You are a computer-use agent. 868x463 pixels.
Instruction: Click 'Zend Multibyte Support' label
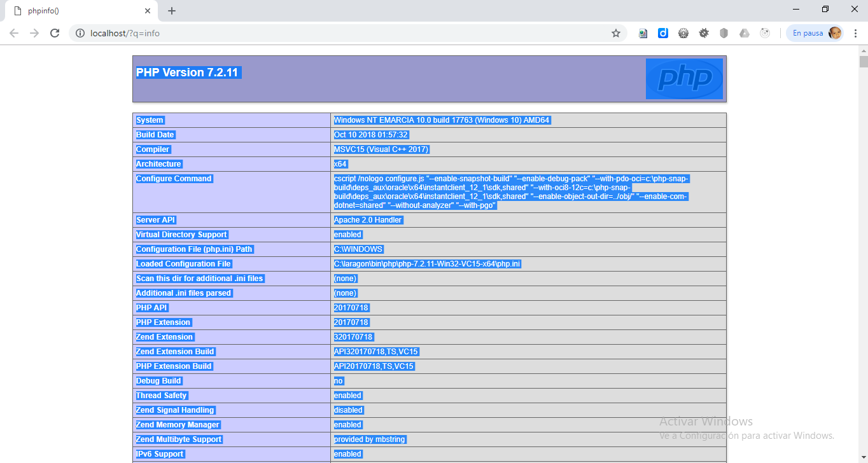[179, 439]
